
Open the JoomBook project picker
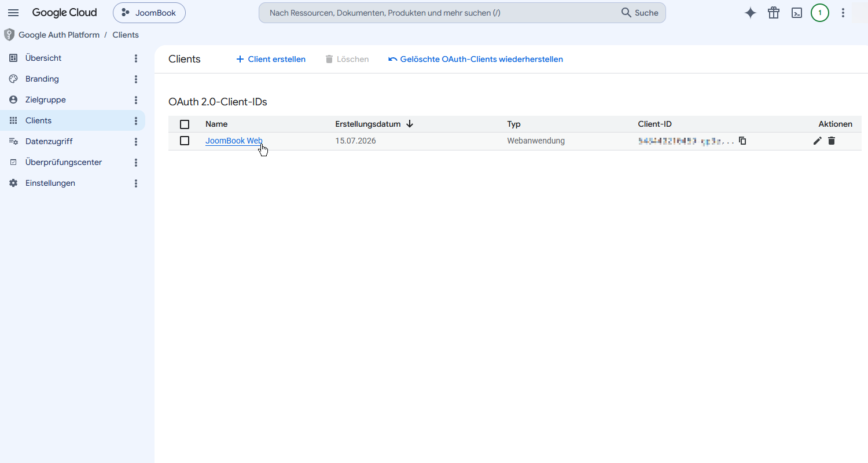[x=149, y=13]
